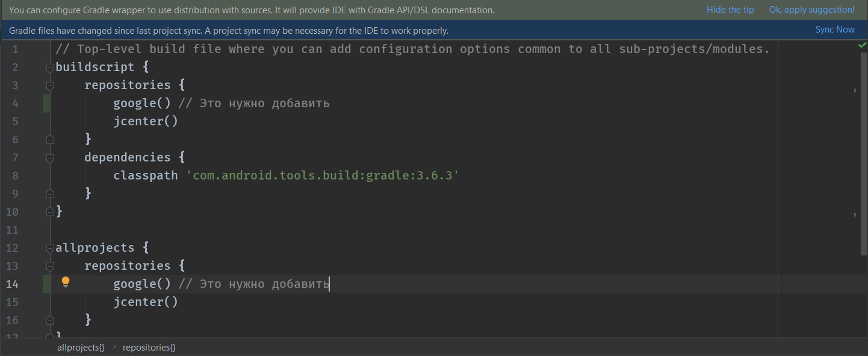Collapse the buildscript block
This screenshot has height=356, width=868.
pyautogui.click(x=50, y=67)
